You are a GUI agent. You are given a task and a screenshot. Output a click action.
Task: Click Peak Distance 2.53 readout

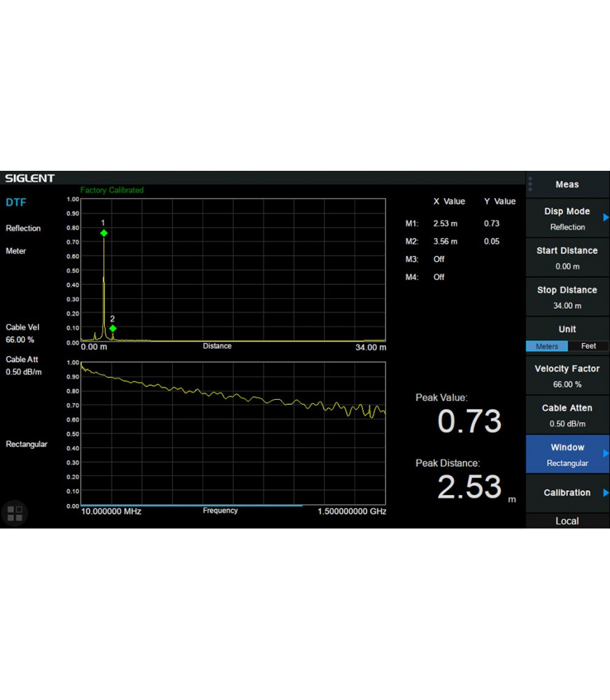469,486
